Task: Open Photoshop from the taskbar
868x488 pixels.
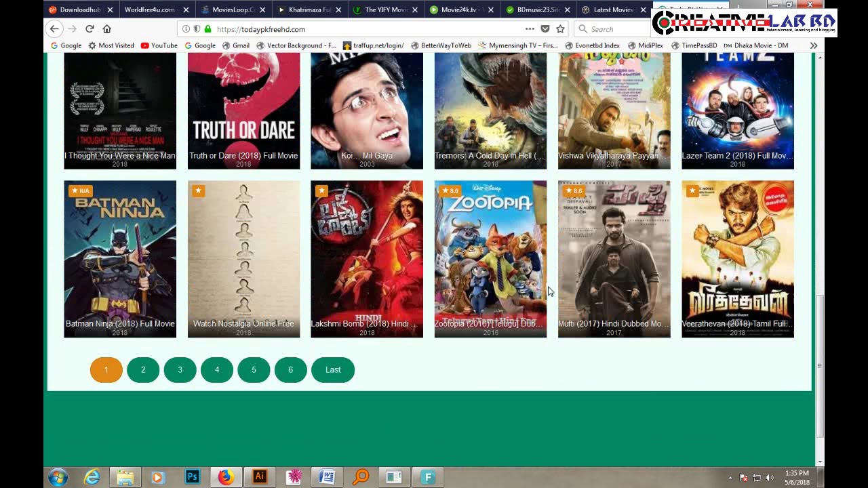Action: click(192, 477)
